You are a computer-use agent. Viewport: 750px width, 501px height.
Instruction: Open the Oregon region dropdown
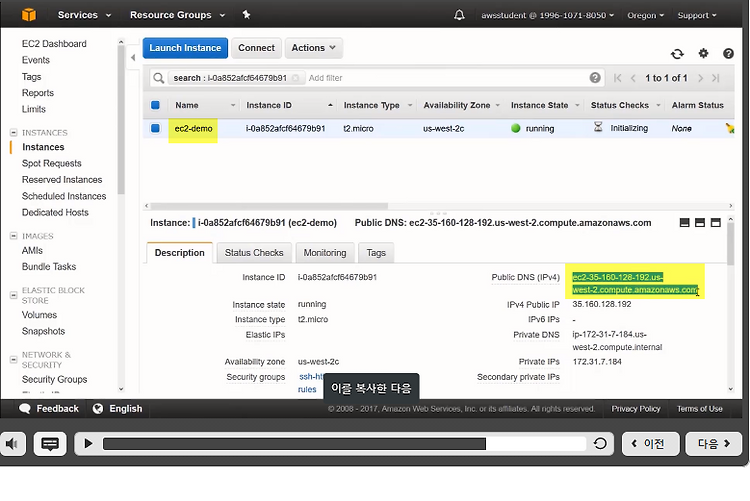point(645,15)
